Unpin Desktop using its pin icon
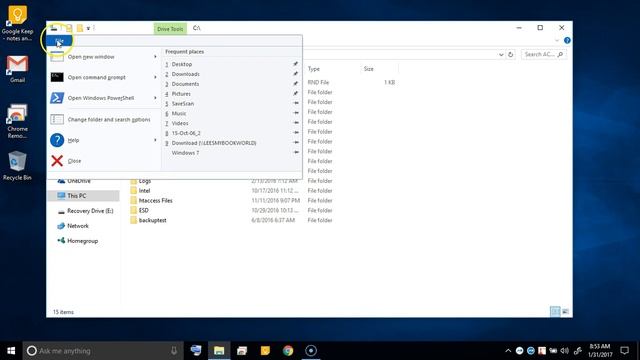Viewport: 640px width, 360px height. coord(296,64)
